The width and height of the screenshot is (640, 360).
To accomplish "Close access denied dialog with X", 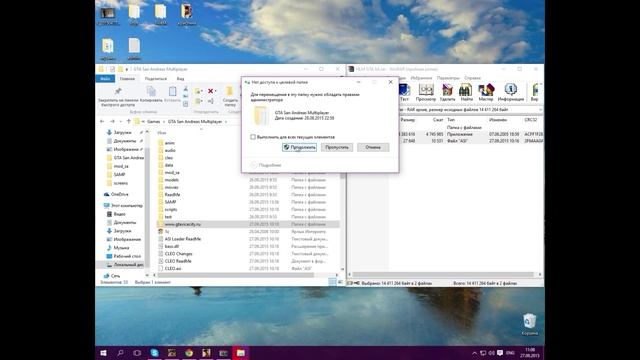I will (391, 82).
